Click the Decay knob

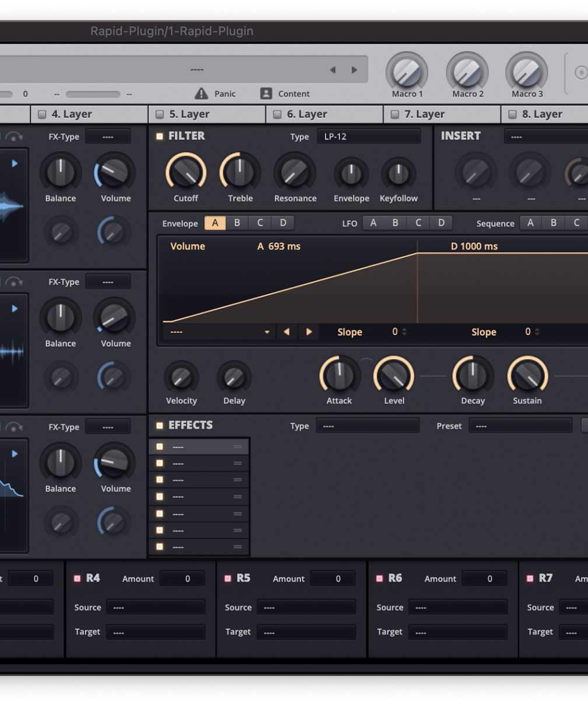tap(473, 375)
